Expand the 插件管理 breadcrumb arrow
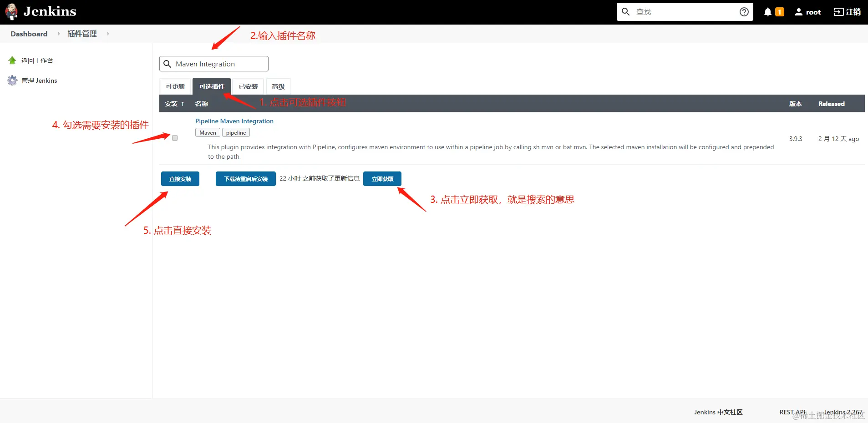868x423 pixels. click(x=108, y=34)
